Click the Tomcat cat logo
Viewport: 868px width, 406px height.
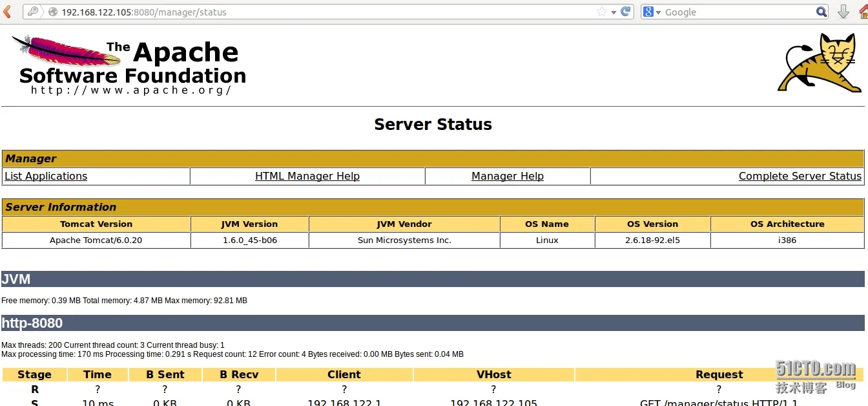(820, 63)
